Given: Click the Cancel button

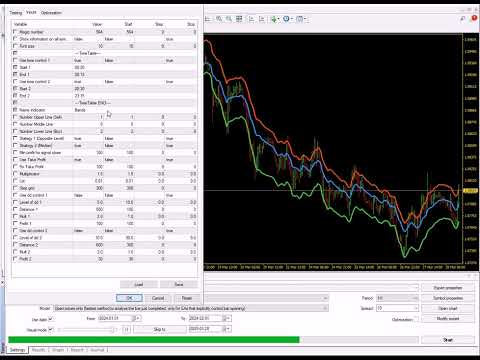Looking at the screenshot, I should [x=158, y=298].
